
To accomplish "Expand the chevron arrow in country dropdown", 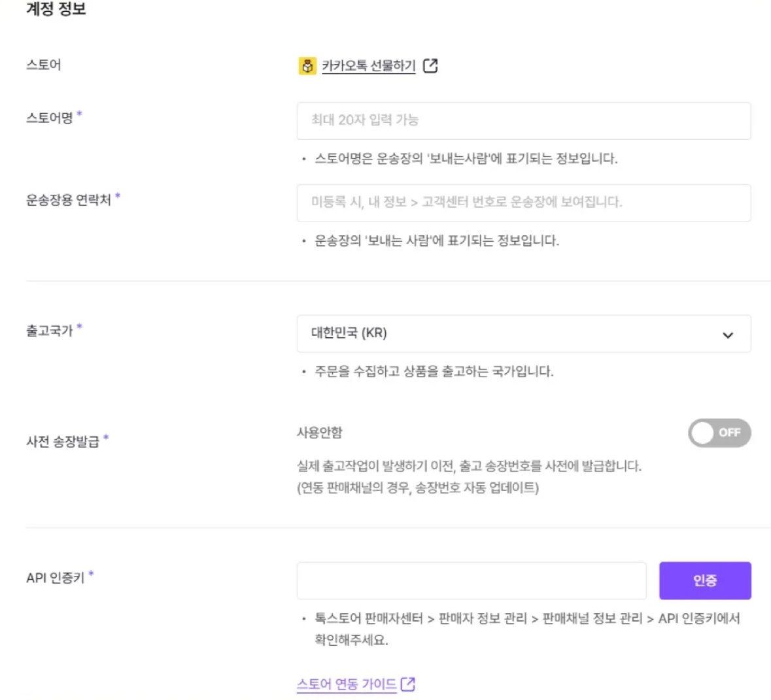I will click(728, 335).
